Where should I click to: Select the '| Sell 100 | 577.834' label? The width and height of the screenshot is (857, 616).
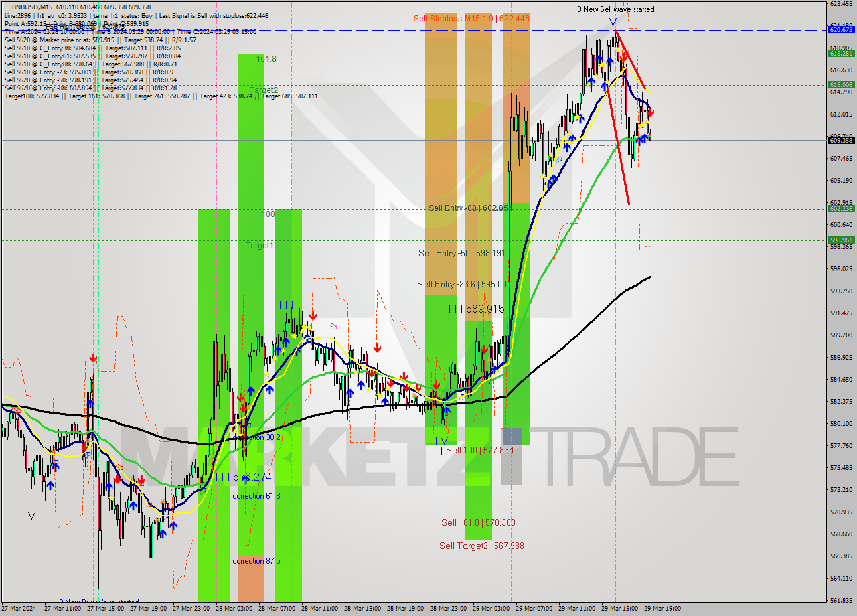coord(477,450)
